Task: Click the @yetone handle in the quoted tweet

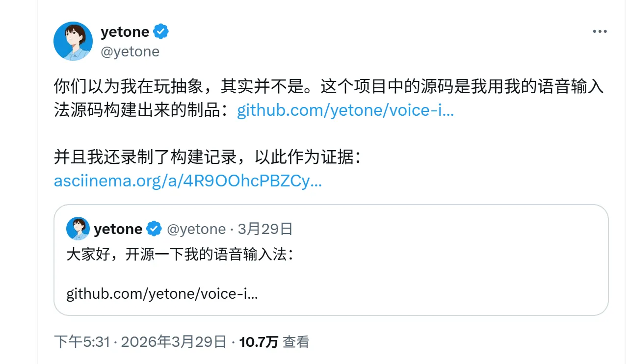Action: pos(196,229)
